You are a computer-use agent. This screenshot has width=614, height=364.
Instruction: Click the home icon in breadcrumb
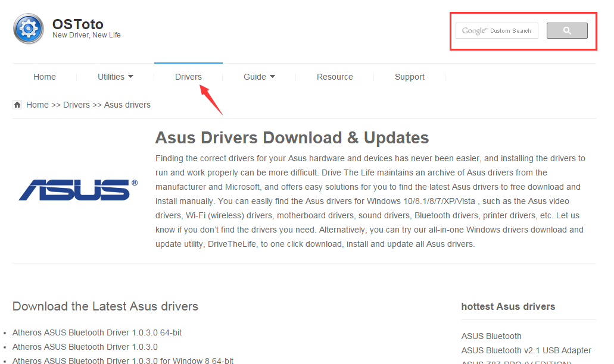pyautogui.click(x=17, y=105)
